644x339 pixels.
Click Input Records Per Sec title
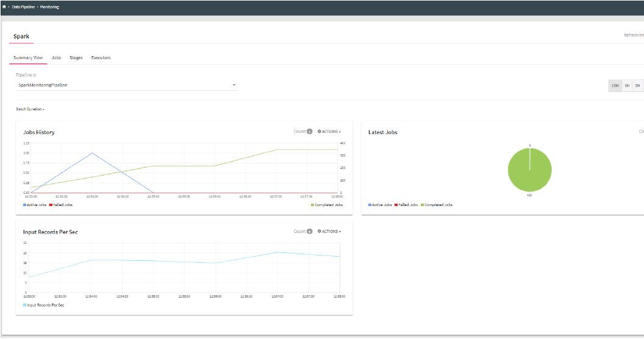(50, 232)
